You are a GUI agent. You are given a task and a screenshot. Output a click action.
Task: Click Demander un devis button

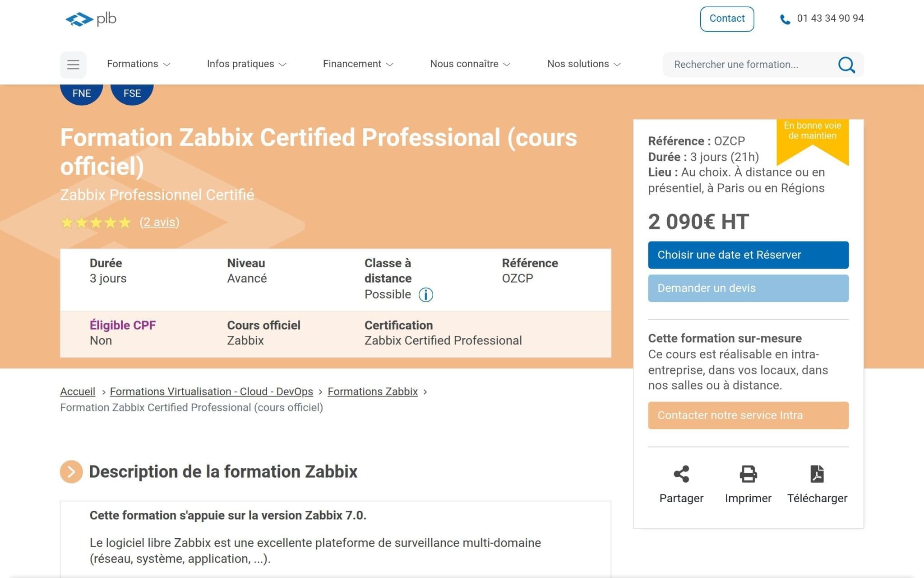pyautogui.click(x=748, y=288)
